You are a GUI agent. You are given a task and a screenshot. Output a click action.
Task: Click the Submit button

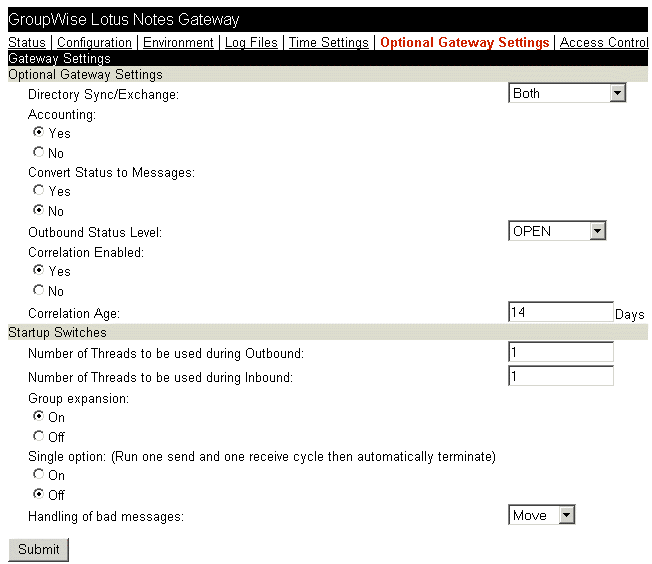coord(38,549)
